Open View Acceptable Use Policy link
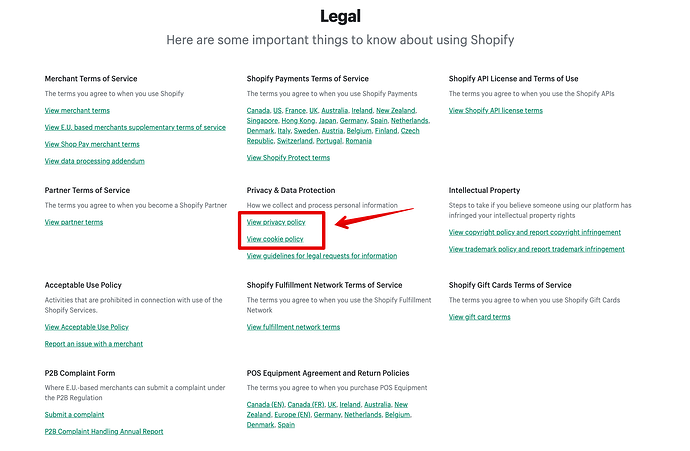 pyautogui.click(x=87, y=327)
